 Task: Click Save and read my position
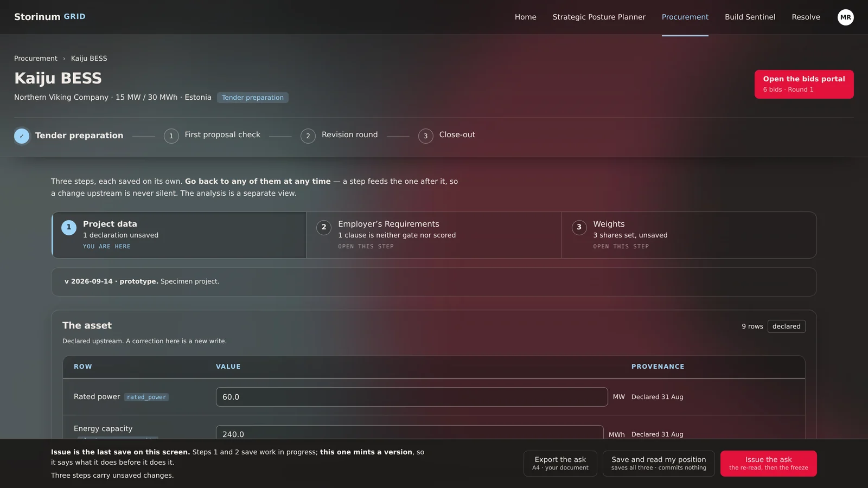pos(659,464)
